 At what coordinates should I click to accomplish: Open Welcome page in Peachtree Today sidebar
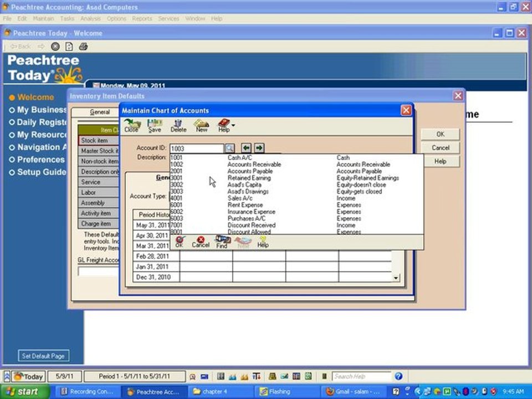pos(35,98)
